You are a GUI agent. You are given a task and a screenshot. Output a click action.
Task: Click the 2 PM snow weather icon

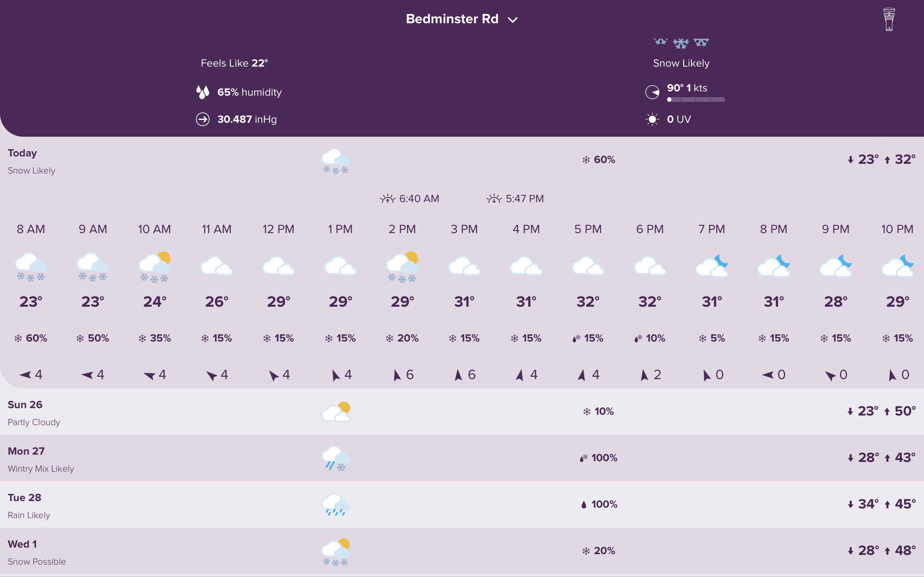pyautogui.click(x=402, y=267)
